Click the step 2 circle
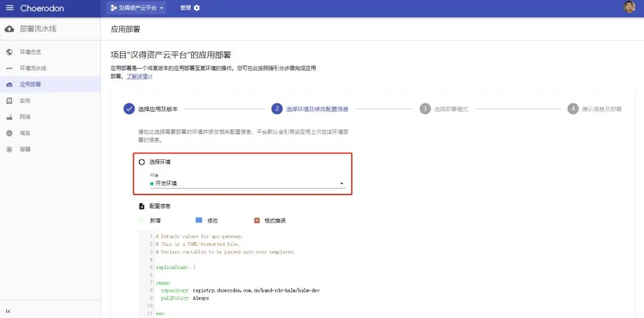 [x=277, y=109]
